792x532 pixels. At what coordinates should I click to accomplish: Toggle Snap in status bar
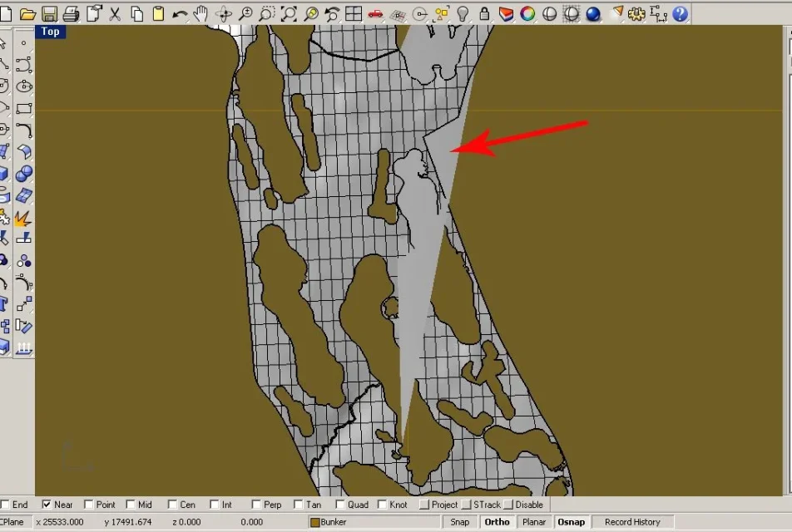[x=459, y=522]
